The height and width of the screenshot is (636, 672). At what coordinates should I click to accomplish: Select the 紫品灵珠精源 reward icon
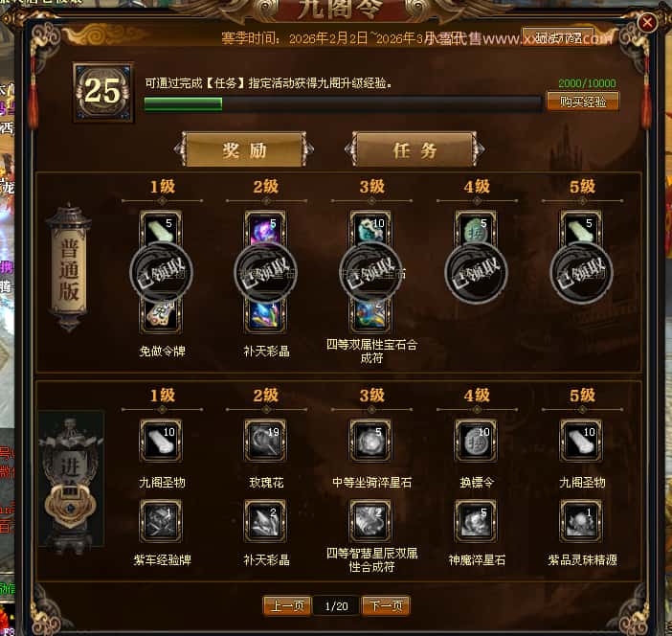(581, 521)
